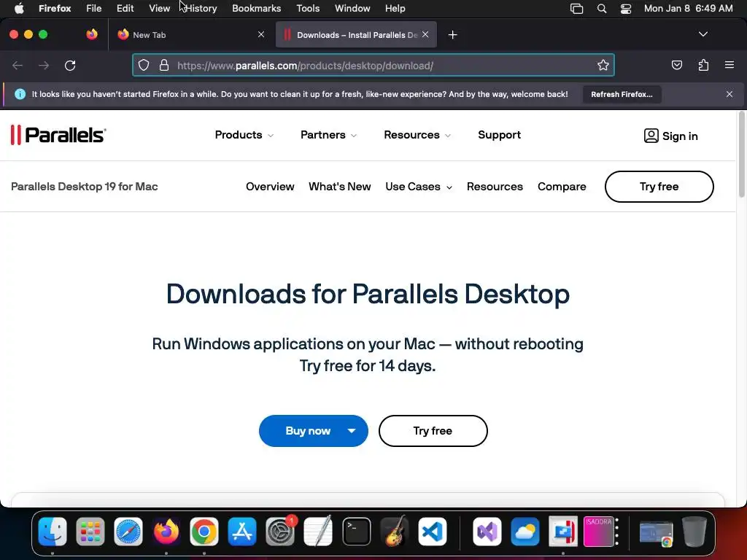Open Terminal from the Dock
The image size is (747, 560).
(x=356, y=532)
